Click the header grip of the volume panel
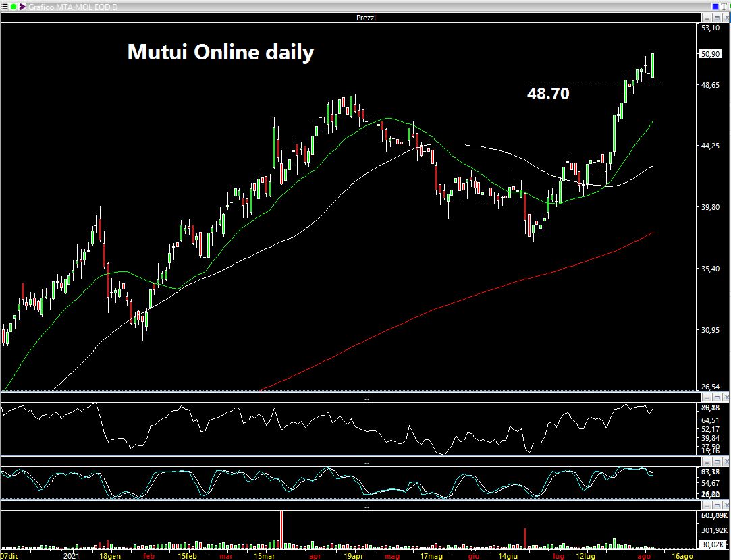This screenshot has height=560, width=731. click(x=367, y=507)
